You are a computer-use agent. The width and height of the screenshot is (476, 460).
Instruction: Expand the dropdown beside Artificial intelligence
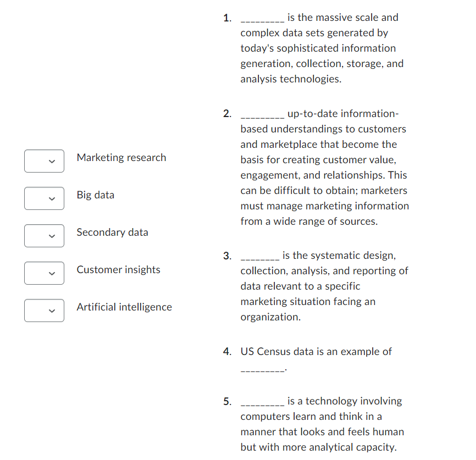click(x=44, y=311)
